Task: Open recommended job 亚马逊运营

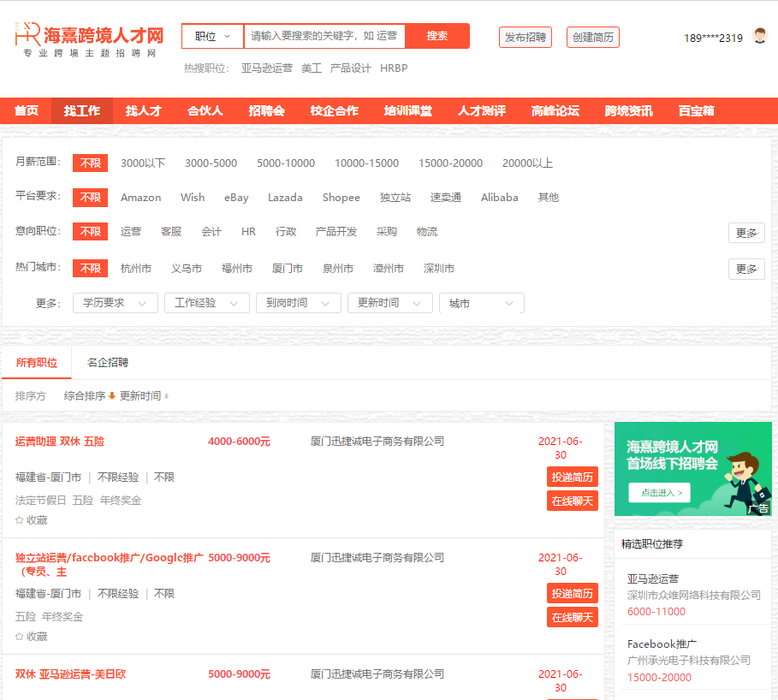Action: point(652,578)
